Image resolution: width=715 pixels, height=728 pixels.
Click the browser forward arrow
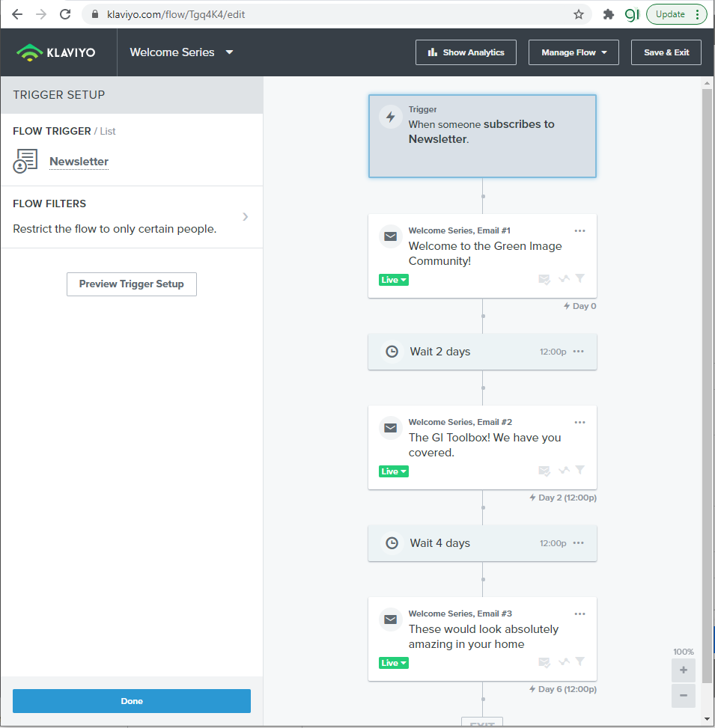pyautogui.click(x=41, y=14)
